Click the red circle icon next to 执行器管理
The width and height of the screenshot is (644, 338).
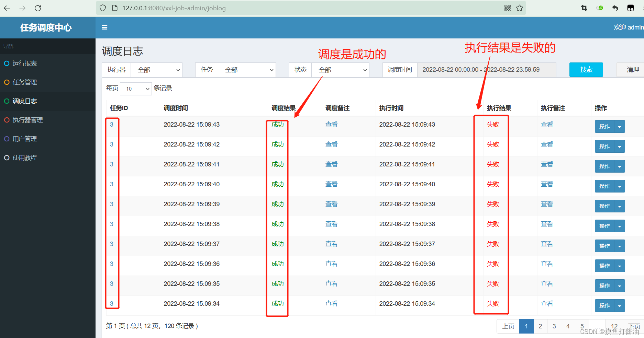point(7,120)
